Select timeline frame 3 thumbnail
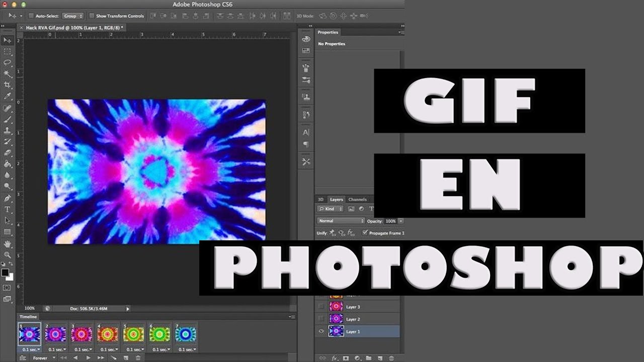This screenshot has height=362, width=644. pos(82,334)
